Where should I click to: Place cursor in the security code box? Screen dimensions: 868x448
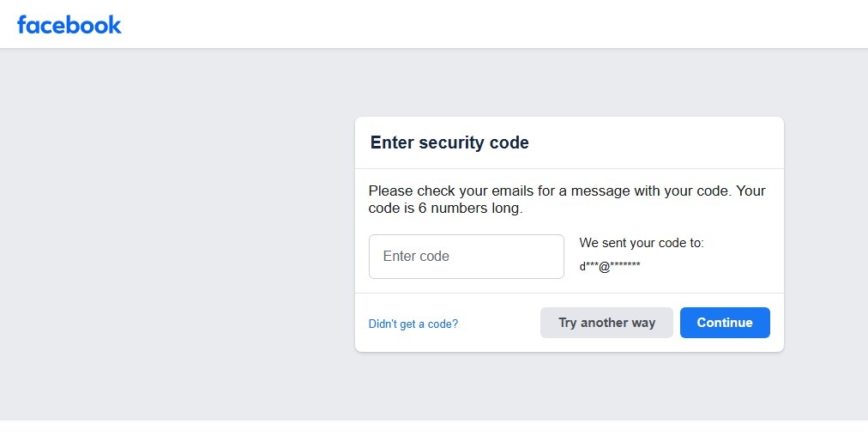466,257
